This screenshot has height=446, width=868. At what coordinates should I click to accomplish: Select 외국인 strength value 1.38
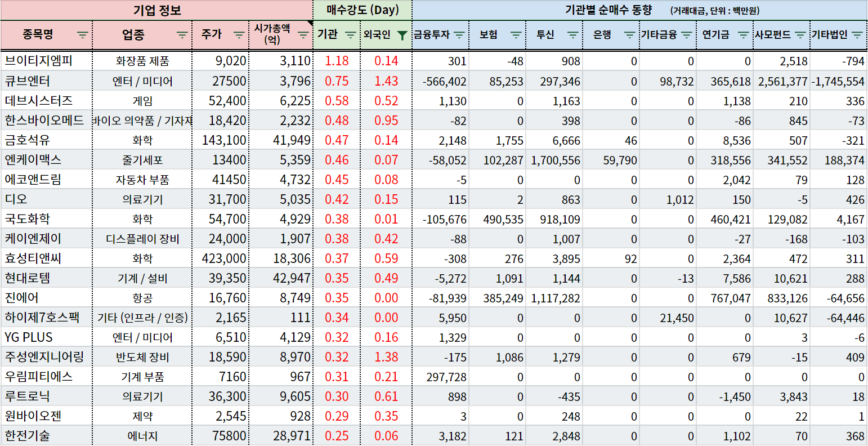386,356
